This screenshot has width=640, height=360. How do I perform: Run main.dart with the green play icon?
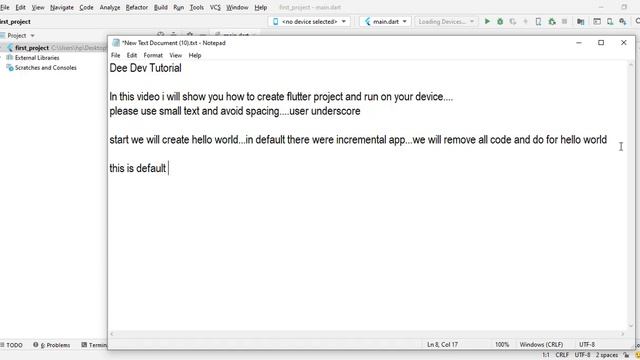tap(487, 21)
